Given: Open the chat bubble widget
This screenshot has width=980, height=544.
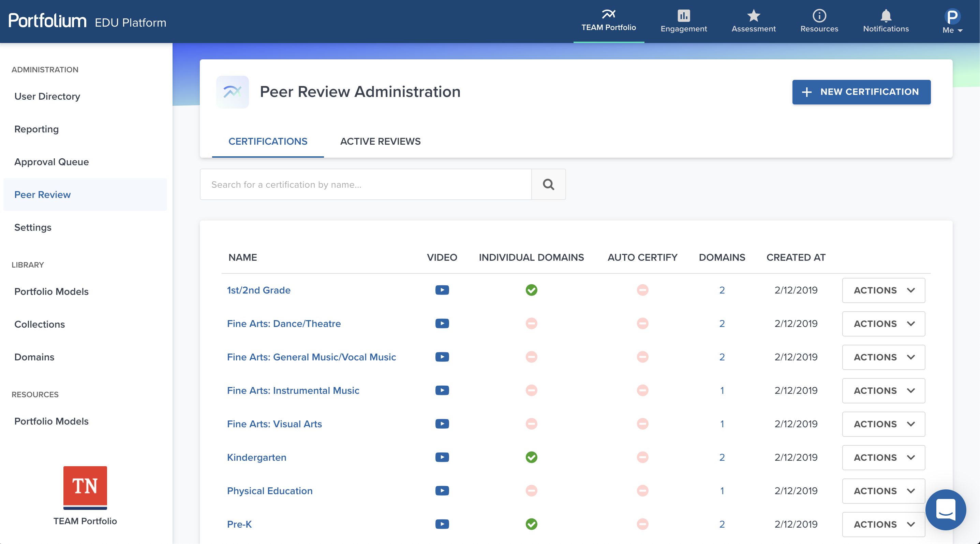Looking at the screenshot, I should point(945,509).
